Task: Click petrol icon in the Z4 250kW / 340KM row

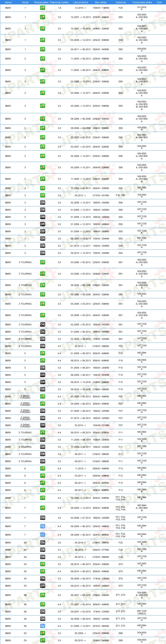Action: [x=43, y=640]
